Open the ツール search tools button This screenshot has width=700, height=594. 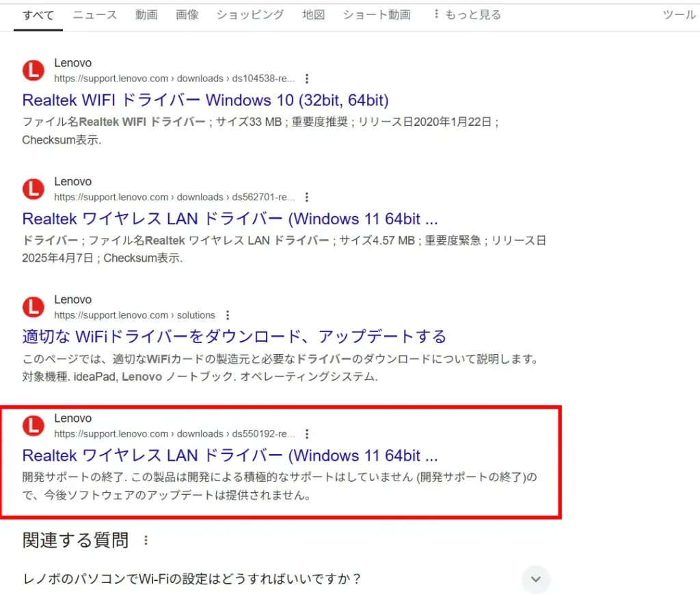[x=679, y=15]
